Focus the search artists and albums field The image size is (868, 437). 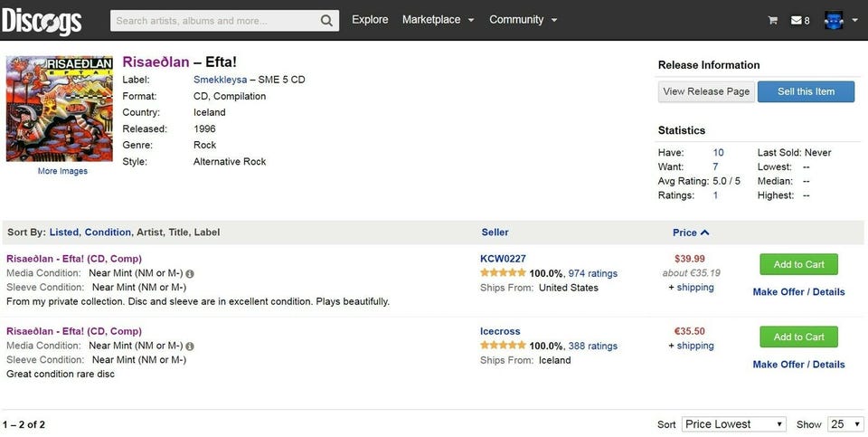tap(213, 20)
